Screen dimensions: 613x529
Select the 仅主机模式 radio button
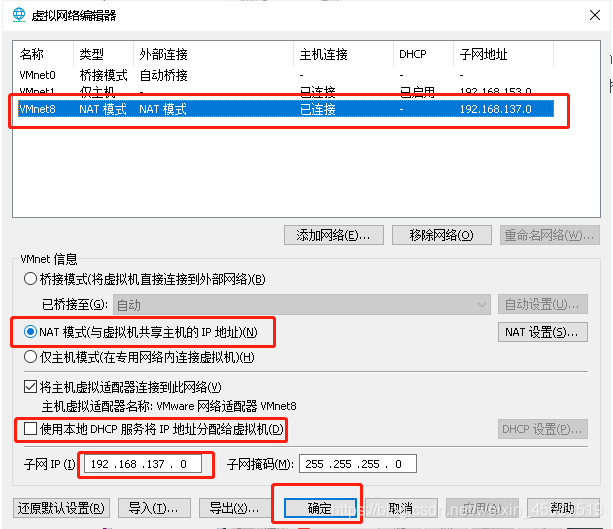30,357
